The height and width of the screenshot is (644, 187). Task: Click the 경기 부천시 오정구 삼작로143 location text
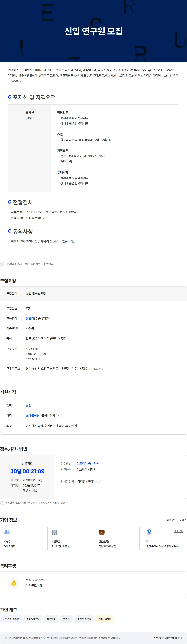pos(163,546)
